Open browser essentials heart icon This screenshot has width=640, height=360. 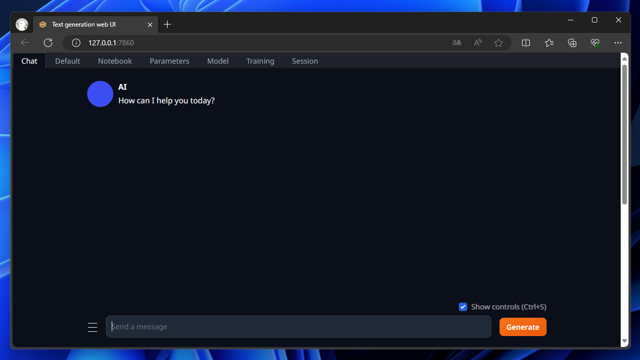click(595, 42)
